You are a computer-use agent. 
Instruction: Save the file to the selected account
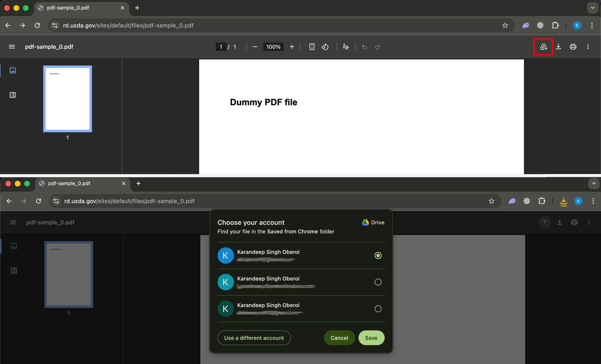371,337
